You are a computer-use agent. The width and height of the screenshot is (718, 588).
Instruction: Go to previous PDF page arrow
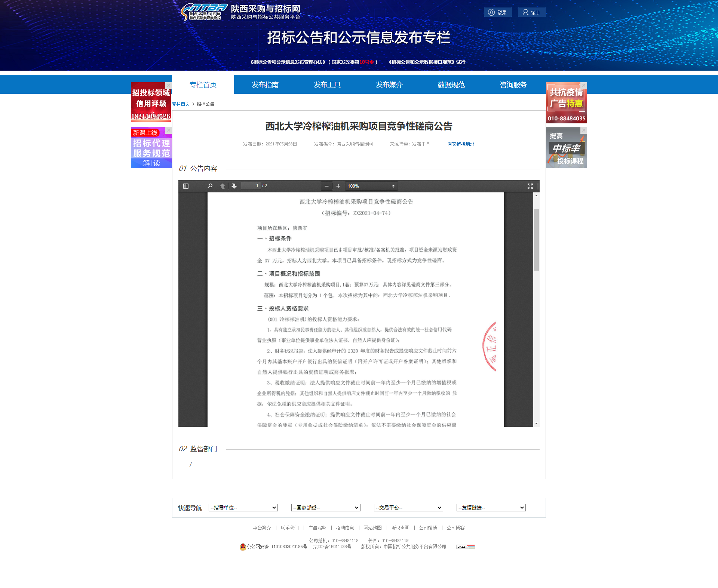click(223, 186)
